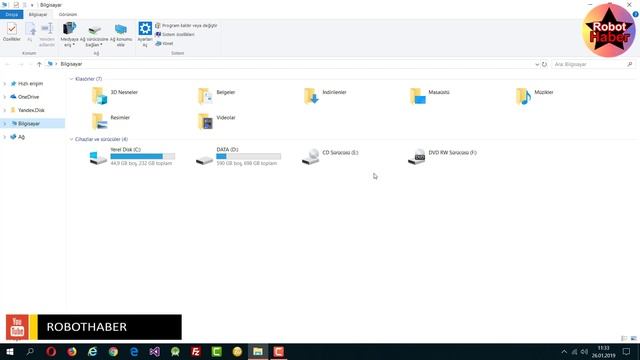640x360 pixels.
Task: Open the 3D Nesneler folder
Action: tap(115, 96)
